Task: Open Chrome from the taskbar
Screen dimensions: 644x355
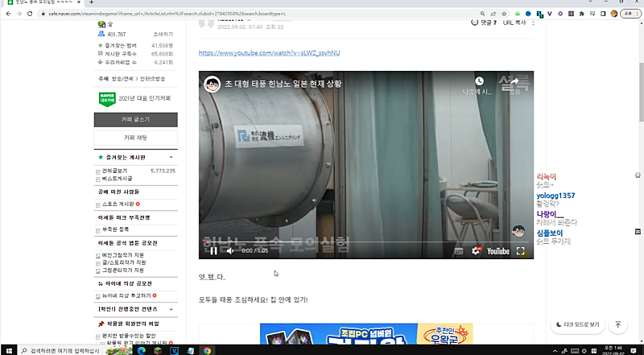Action: pyautogui.click(x=207, y=350)
